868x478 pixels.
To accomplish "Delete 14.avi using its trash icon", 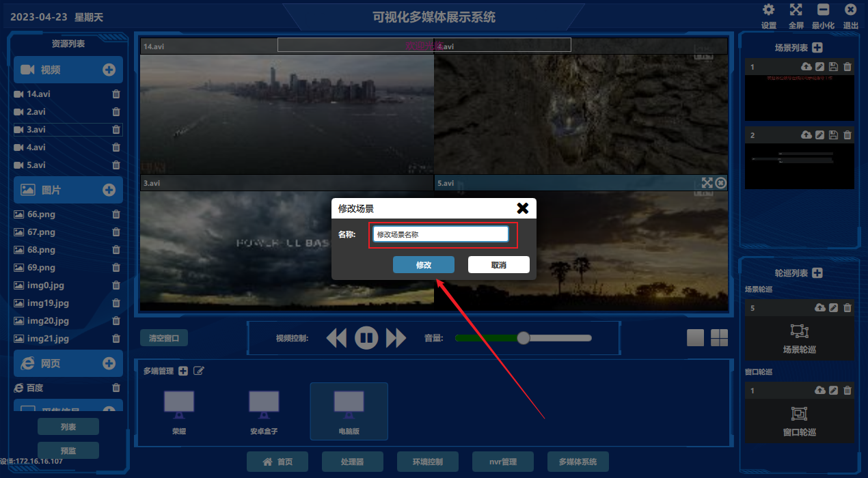I will tap(116, 94).
